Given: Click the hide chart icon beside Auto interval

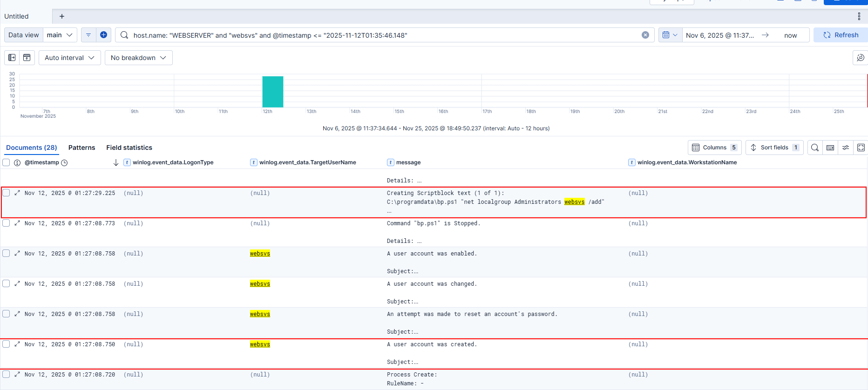Looking at the screenshot, I should (27, 58).
